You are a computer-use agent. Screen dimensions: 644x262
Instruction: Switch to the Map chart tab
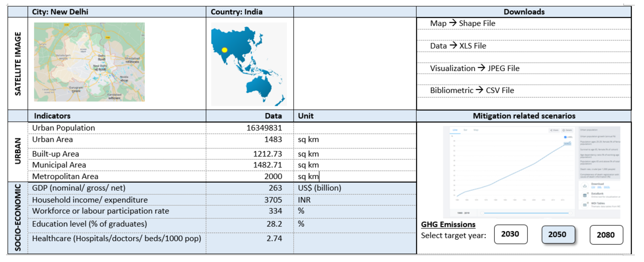click(x=476, y=130)
